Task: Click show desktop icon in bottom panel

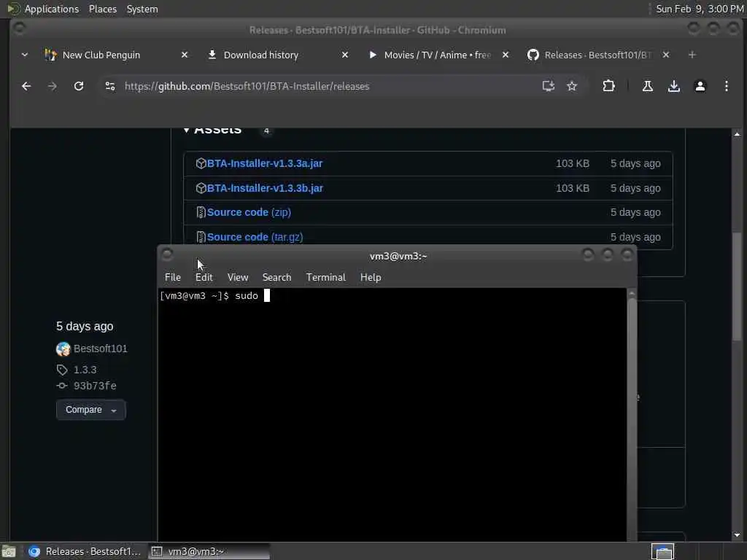Action: point(9,551)
